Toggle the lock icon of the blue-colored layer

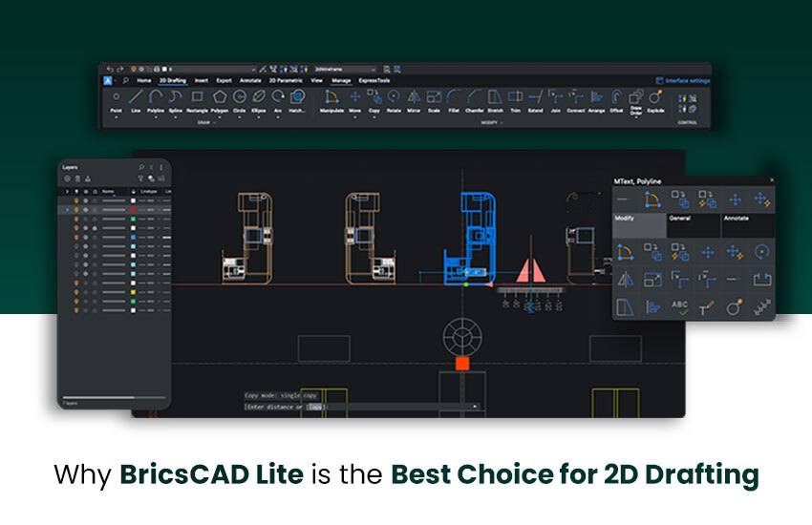click(x=95, y=238)
